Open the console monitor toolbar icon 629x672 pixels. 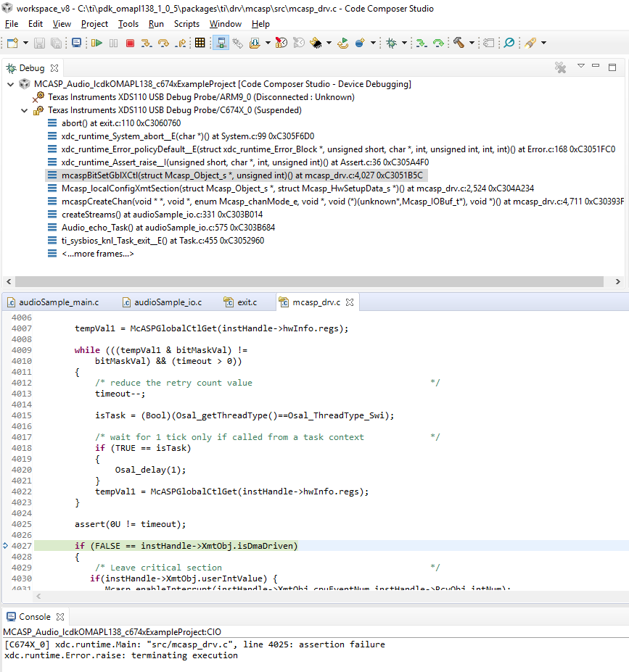click(77, 43)
